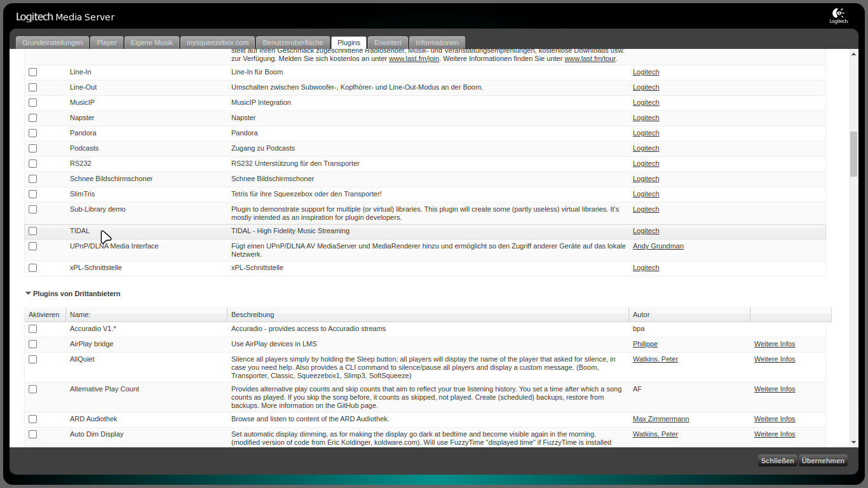Switch to the Informationen tab
The height and width of the screenshot is (488, 868).
point(437,43)
